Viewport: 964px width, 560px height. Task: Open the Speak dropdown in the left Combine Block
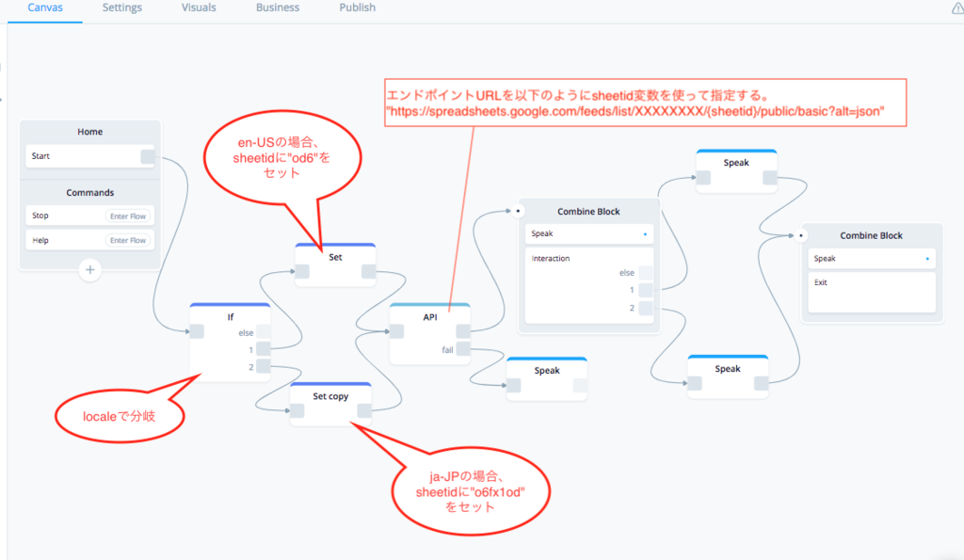[588, 232]
